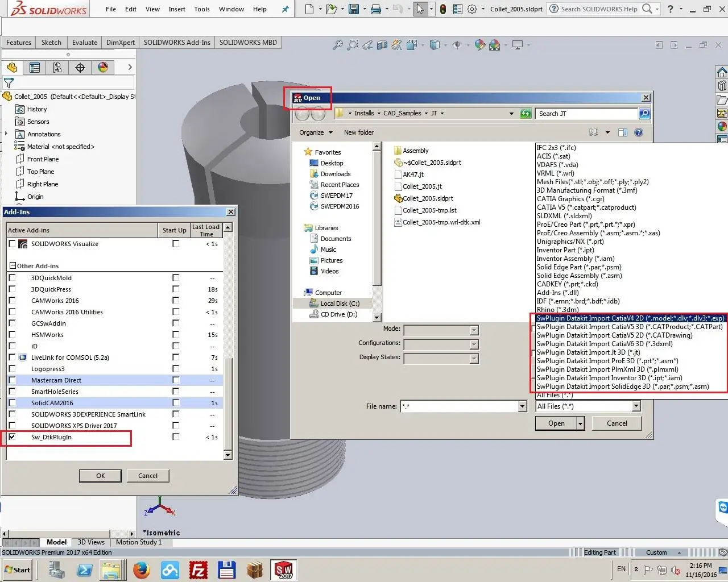Open the File menu
This screenshot has width=728, height=582.
pyautogui.click(x=111, y=9)
